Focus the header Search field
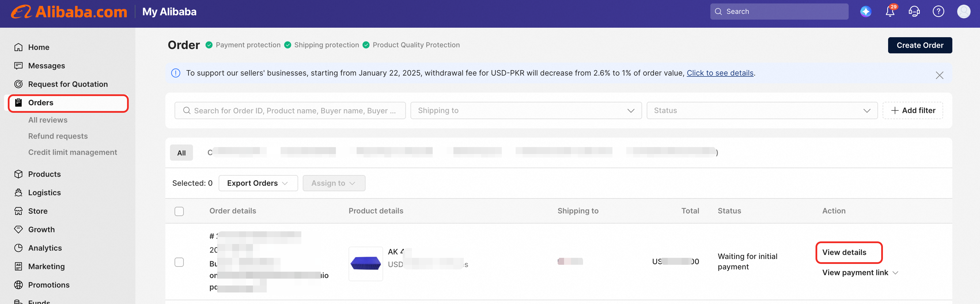The height and width of the screenshot is (304, 980). coord(779,12)
